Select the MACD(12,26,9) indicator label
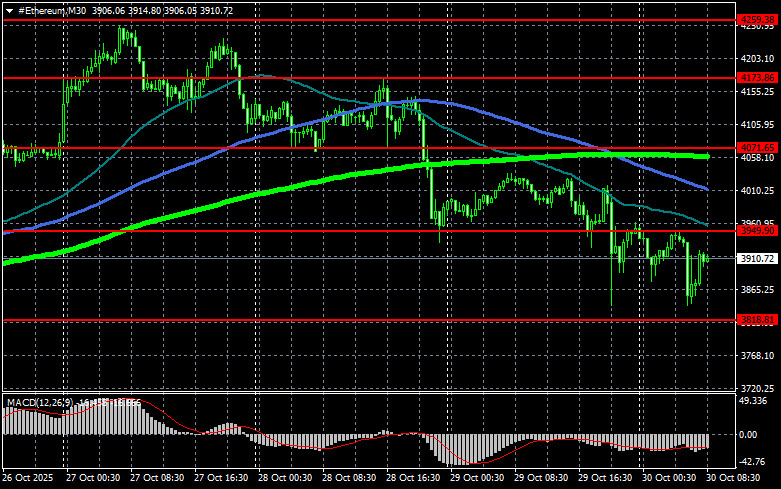781x489 pixels. click(x=40, y=402)
